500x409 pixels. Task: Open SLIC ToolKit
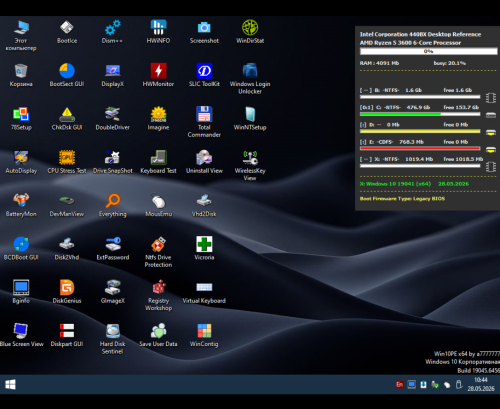(x=204, y=75)
